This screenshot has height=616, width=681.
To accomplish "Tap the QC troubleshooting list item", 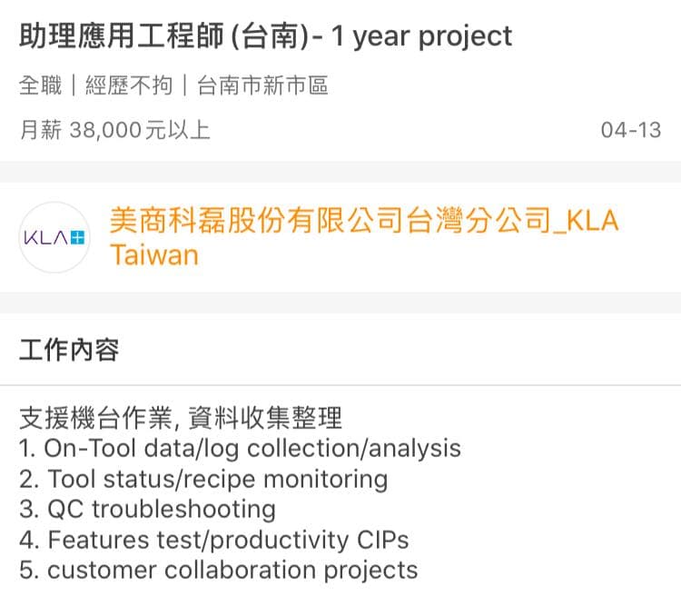I will click(147, 509).
